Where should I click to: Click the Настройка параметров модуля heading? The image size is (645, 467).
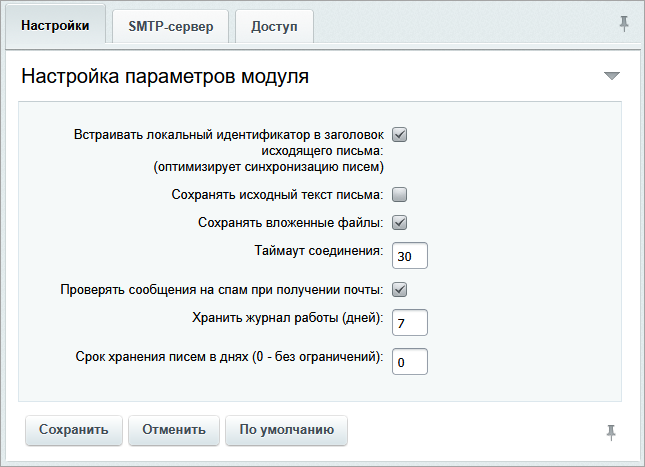pos(165,76)
